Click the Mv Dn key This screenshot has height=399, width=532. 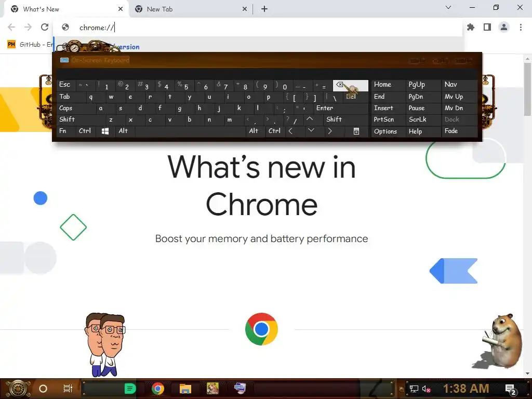pyautogui.click(x=459, y=108)
